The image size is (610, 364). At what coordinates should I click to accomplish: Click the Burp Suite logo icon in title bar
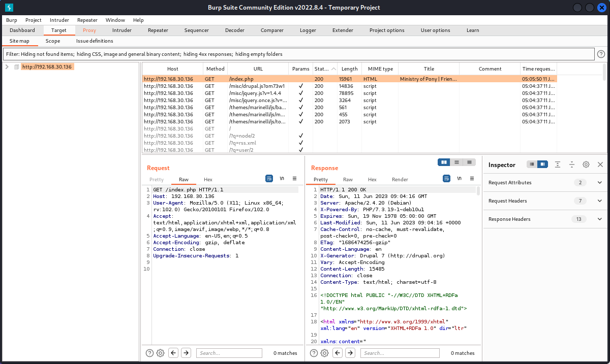tap(9, 7)
